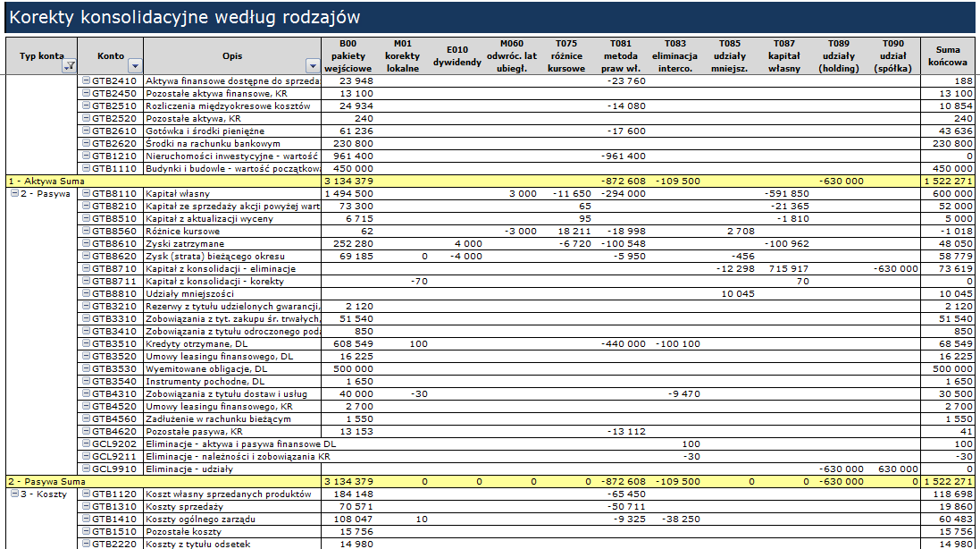Image resolution: width=980 pixels, height=549 pixels.
Task: Select cell value 1 494 500
Action: 348,193
